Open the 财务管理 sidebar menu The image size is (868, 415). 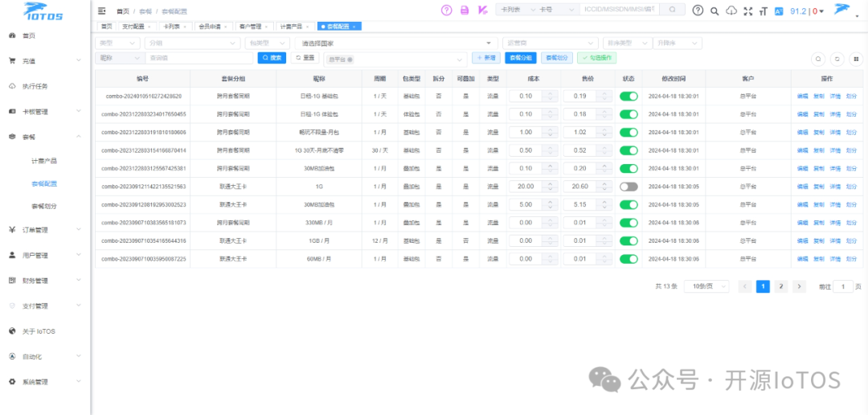[x=45, y=281]
